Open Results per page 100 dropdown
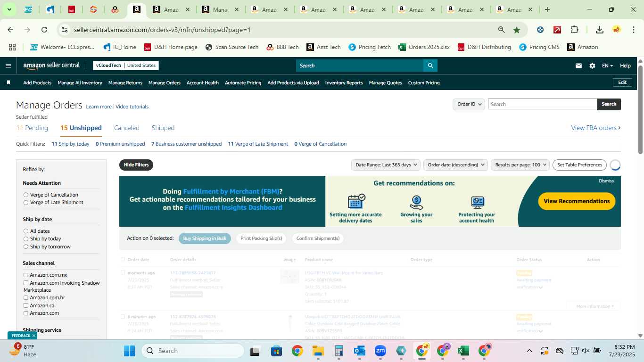 click(x=520, y=165)
